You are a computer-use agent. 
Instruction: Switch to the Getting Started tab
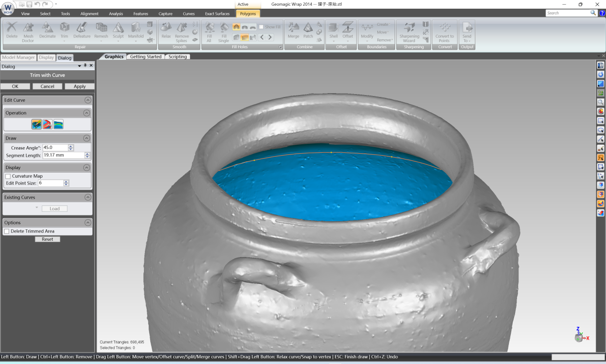point(145,56)
